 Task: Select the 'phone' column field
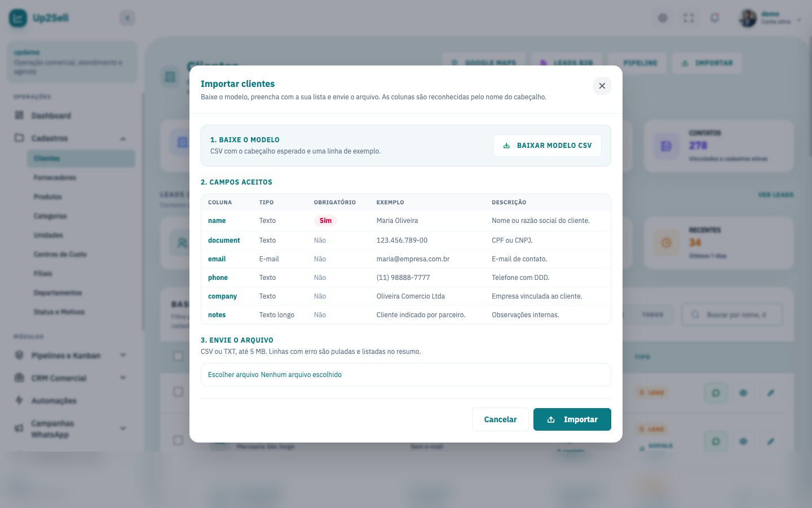tap(218, 278)
